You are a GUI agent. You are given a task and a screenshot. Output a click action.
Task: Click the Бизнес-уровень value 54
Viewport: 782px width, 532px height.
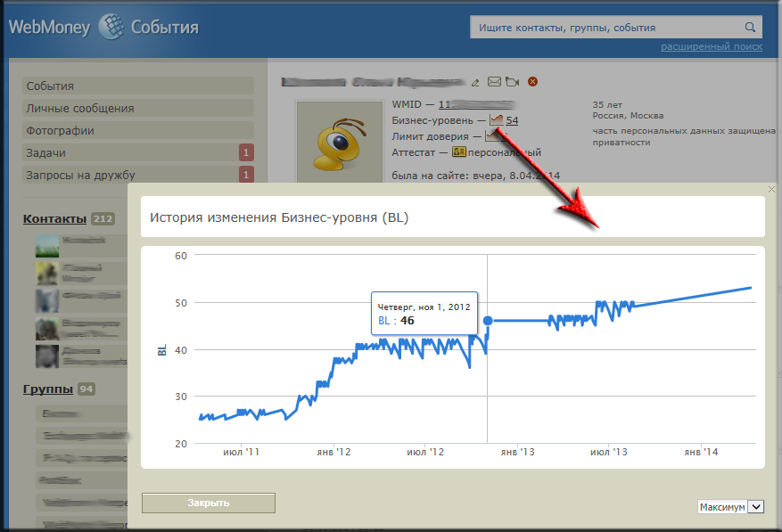click(512, 120)
